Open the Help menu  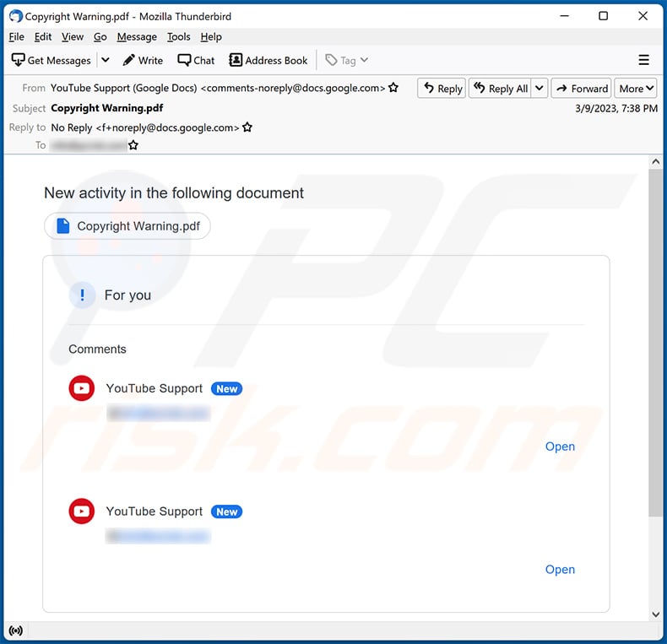(x=211, y=37)
